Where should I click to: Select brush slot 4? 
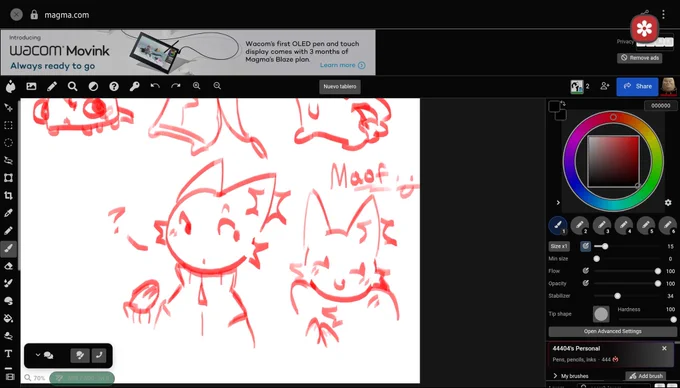click(x=624, y=225)
